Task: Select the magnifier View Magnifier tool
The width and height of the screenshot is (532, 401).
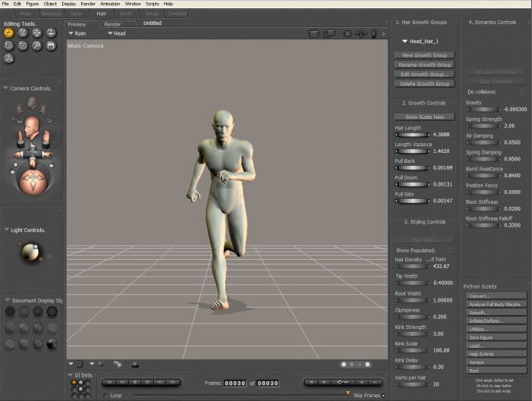Action: pyautogui.click(x=37, y=45)
